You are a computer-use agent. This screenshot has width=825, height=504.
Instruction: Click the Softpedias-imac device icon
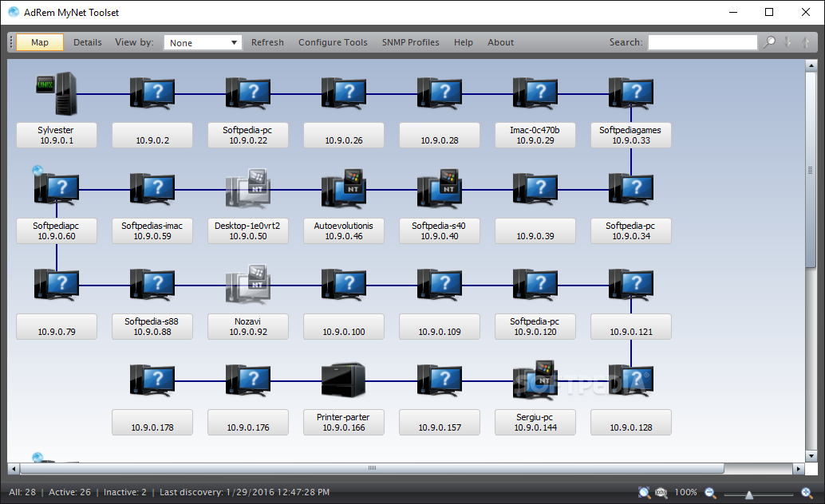[x=152, y=188]
